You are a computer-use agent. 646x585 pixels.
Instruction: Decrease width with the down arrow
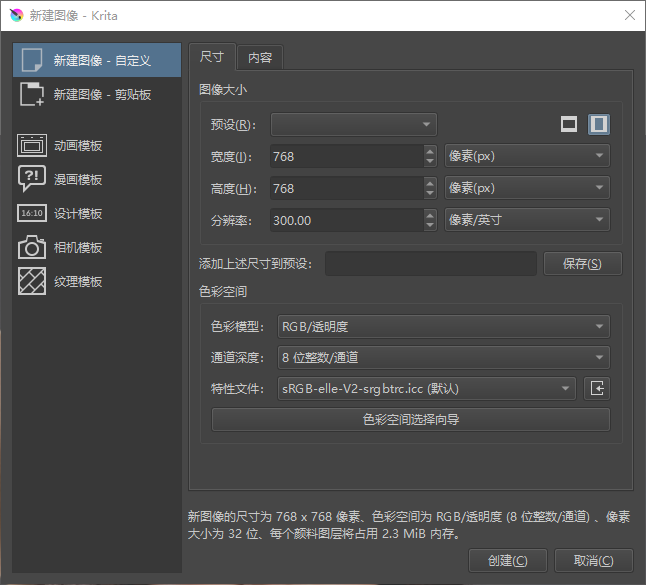[x=430, y=161]
